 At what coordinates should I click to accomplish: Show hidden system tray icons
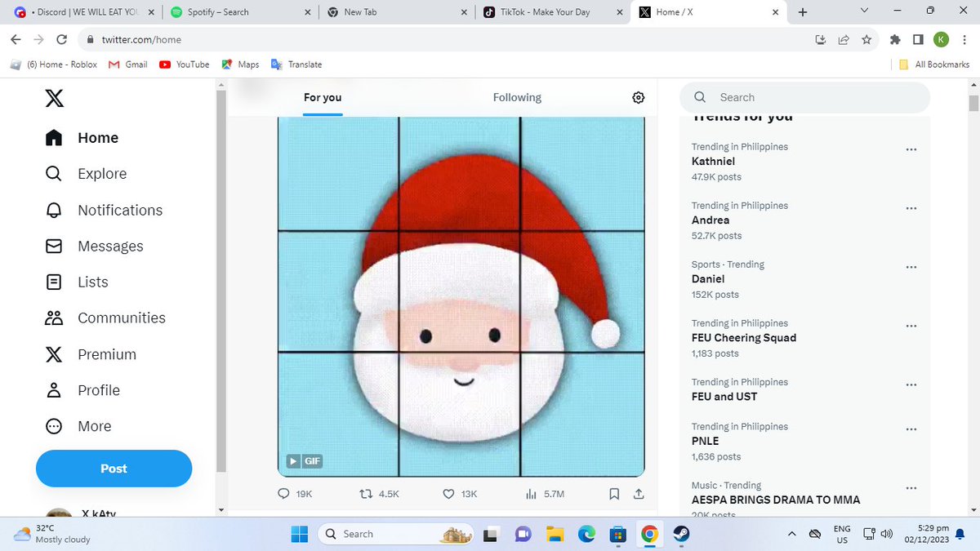pos(791,534)
